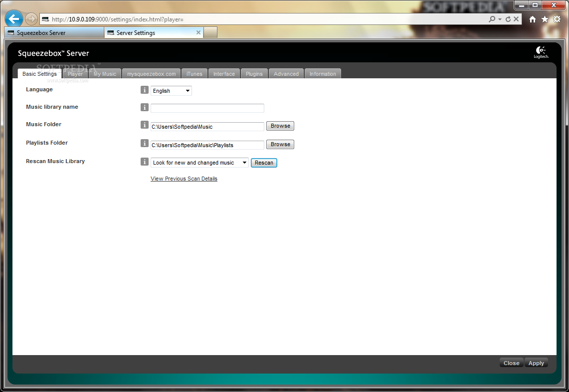Browse for the Playlists Folder

[280, 145]
